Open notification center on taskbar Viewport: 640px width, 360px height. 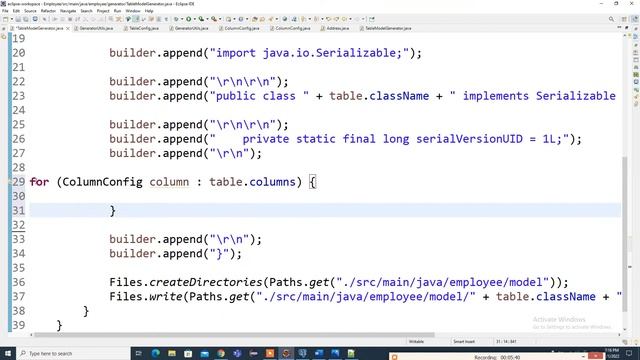(629, 353)
